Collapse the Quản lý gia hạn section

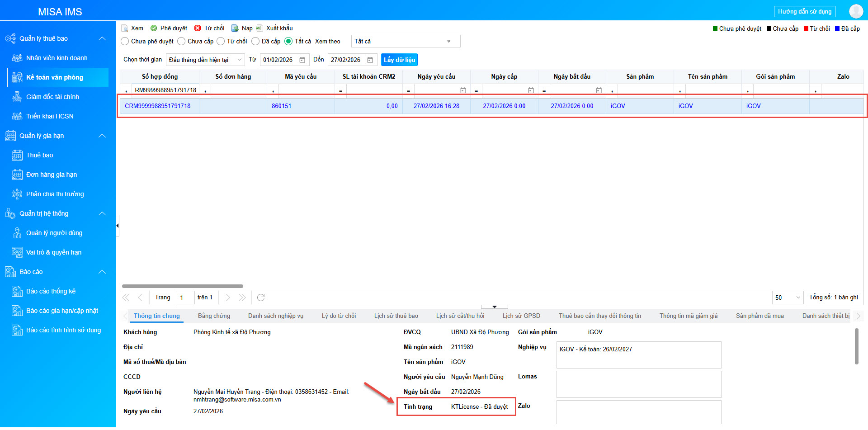pyautogui.click(x=102, y=136)
